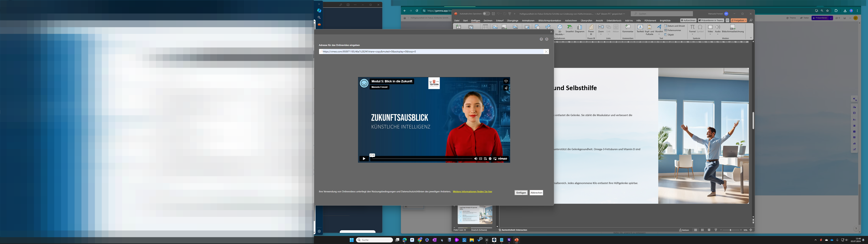Click 'Barrierefreiheit: Untersuchen' in status bar
This screenshot has width=868, height=244.
click(513, 230)
